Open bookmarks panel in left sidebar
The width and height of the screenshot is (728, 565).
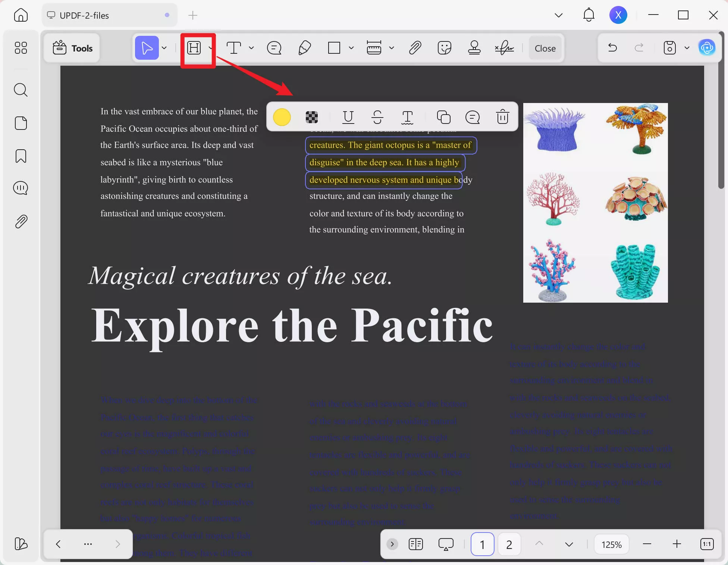click(21, 156)
